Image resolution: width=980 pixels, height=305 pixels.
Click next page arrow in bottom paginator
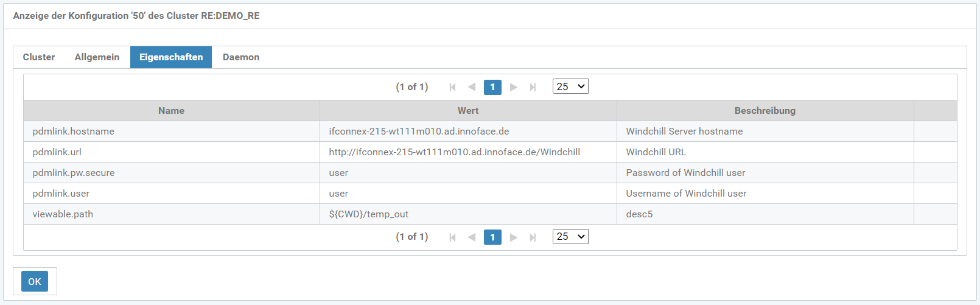514,237
